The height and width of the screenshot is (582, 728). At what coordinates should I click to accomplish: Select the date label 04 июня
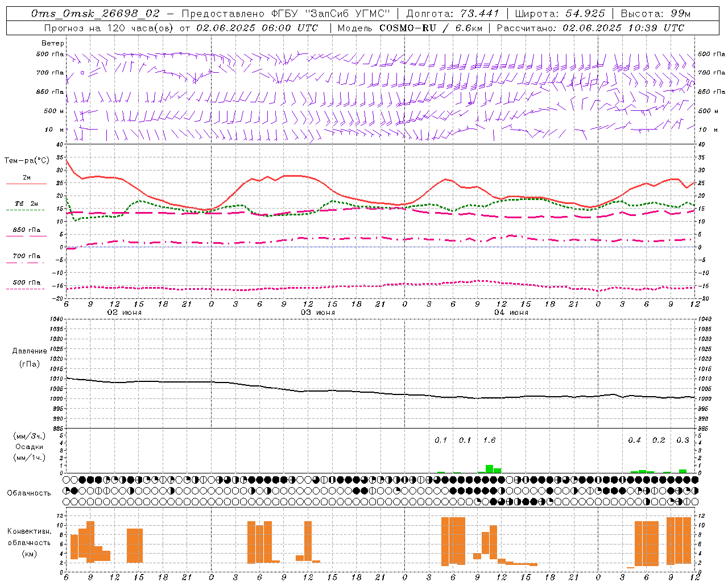511,313
